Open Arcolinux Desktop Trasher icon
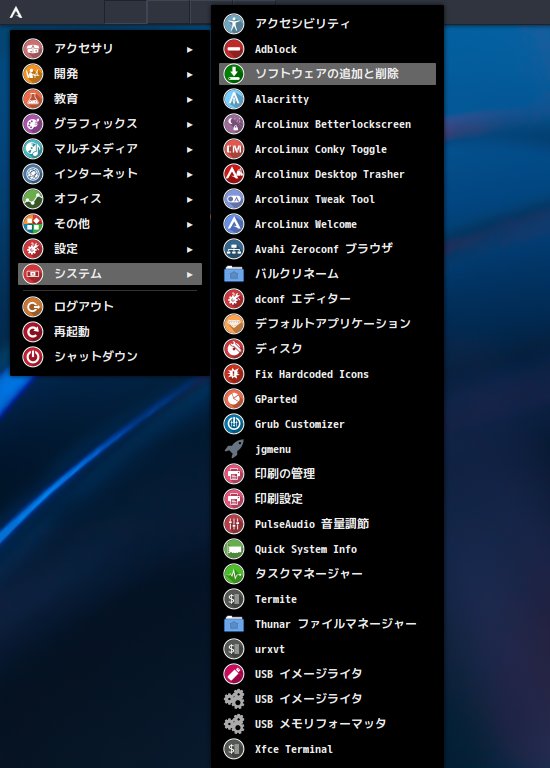550x768 pixels. (234, 174)
